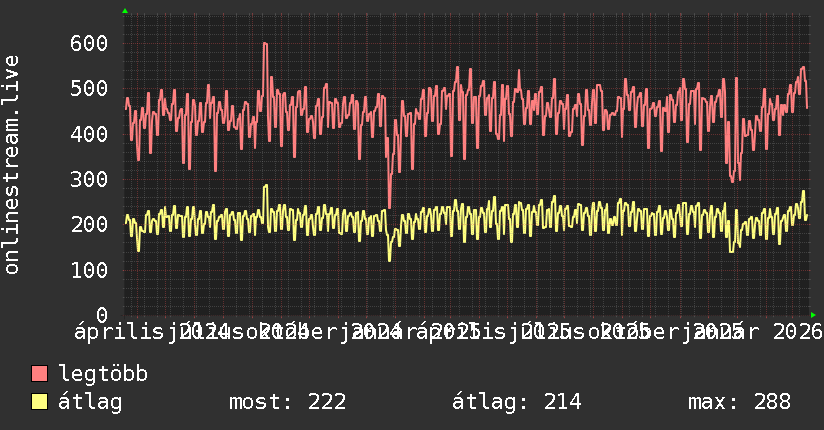Screen dimensions: 824x430
Task: Click the green arrow atop y-axis
Action: 125,11
